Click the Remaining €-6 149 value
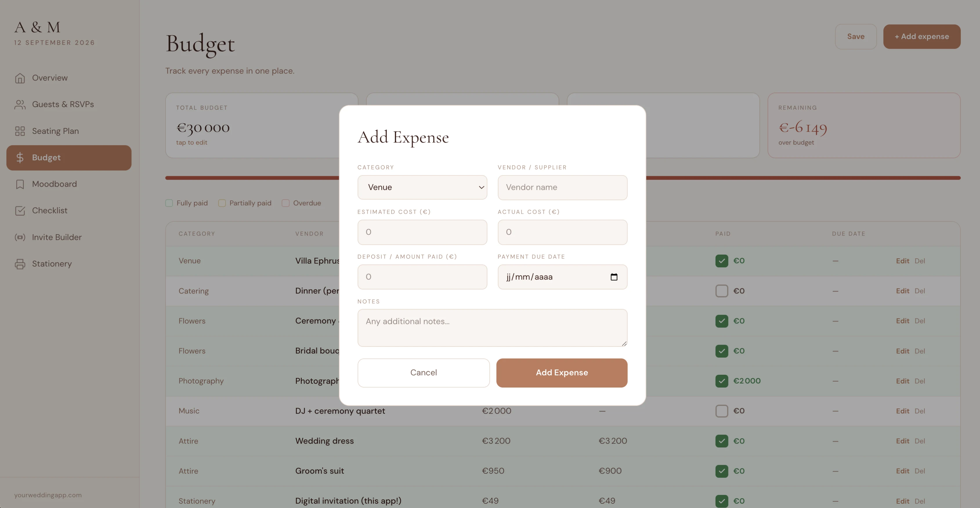Viewport: 980px width, 508px height. pyautogui.click(x=803, y=128)
